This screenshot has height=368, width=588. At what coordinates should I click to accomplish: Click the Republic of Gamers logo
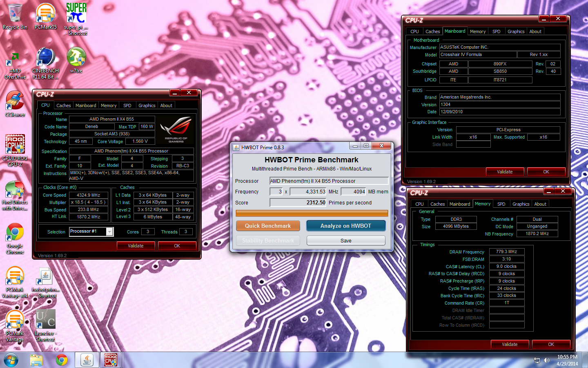tap(176, 130)
